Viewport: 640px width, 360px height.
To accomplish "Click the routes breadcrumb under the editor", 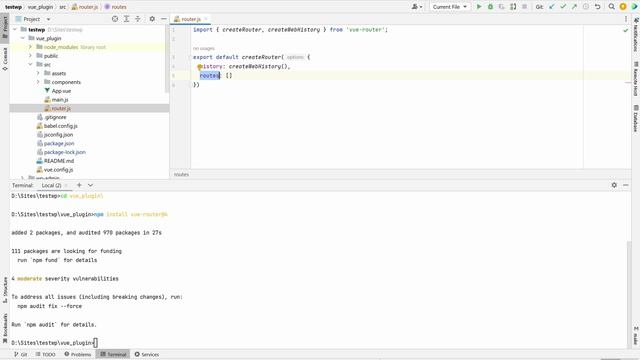I will pos(181,174).
